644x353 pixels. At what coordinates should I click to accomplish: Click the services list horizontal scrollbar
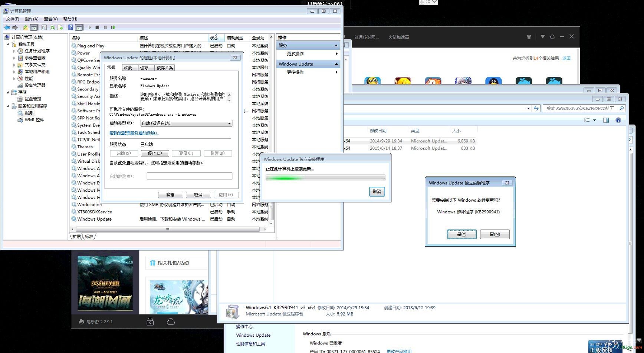point(168,229)
